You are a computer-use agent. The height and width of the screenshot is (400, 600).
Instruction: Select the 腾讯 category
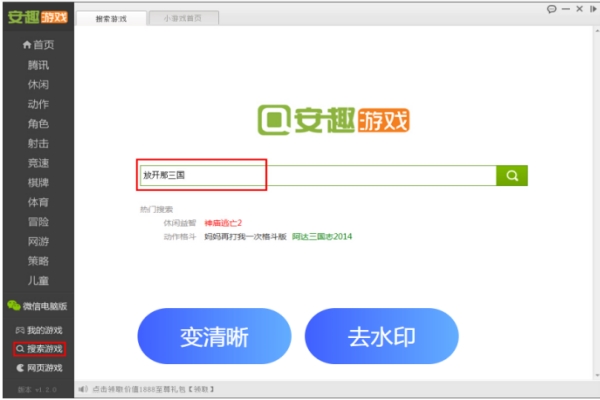[x=38, y=65]
